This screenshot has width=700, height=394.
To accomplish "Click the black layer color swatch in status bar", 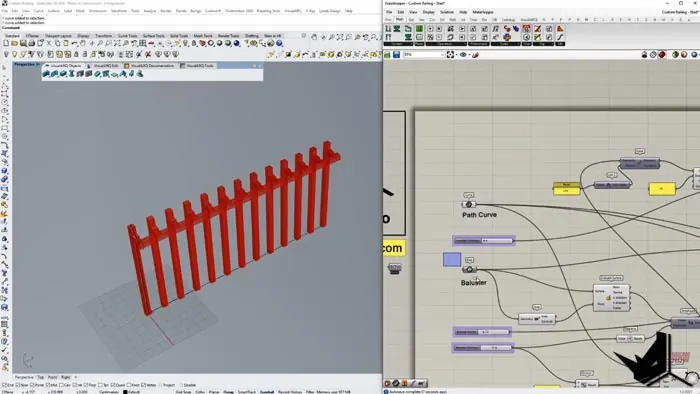I will click(x=125, y=392).
